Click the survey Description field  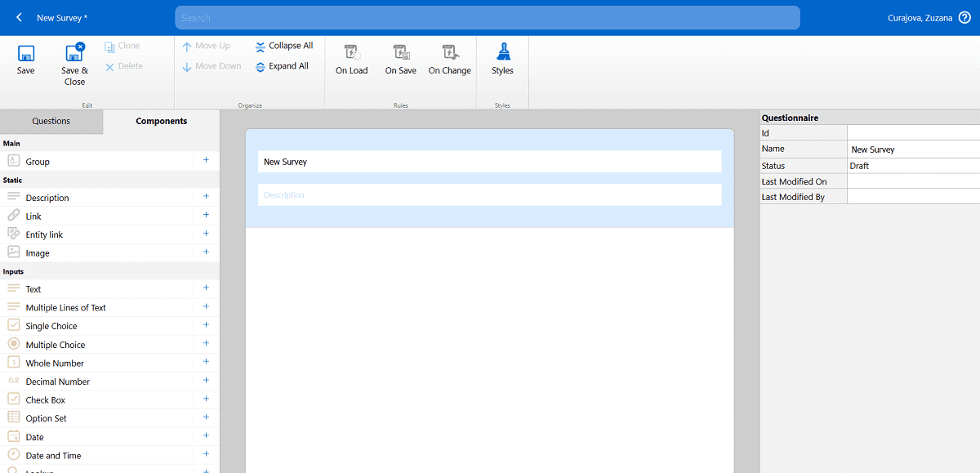(x=489, y=195)
